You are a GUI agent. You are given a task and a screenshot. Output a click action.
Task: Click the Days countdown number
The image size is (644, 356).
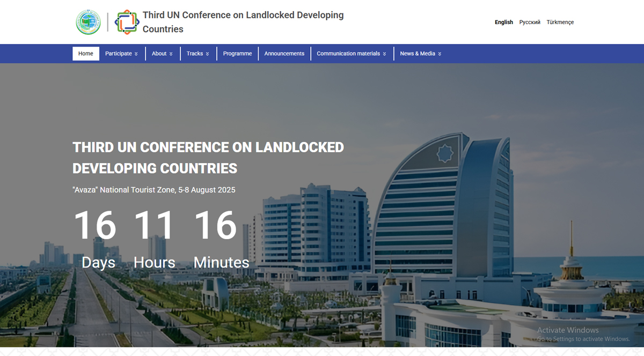pyautogui.click(x=95, y=225)
